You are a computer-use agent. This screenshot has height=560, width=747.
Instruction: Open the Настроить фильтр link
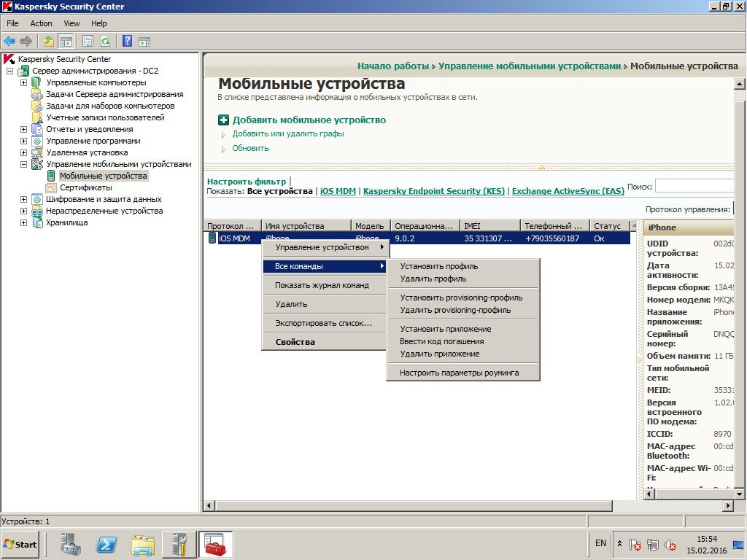point(247,182)
